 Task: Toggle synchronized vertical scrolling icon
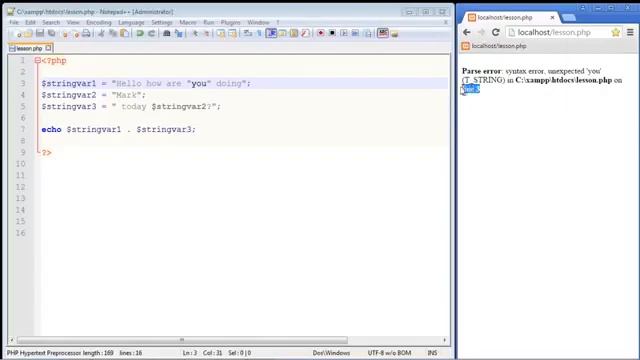(221, 33)
